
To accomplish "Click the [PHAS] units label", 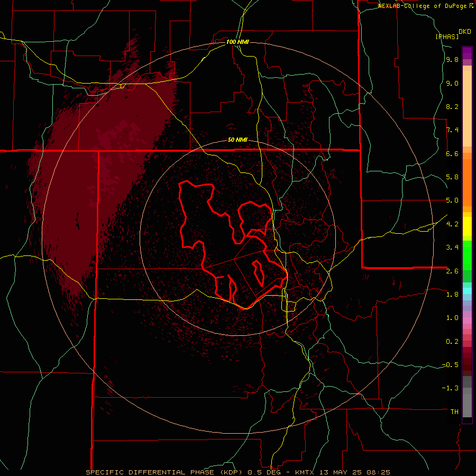I will tap(447, 36).
